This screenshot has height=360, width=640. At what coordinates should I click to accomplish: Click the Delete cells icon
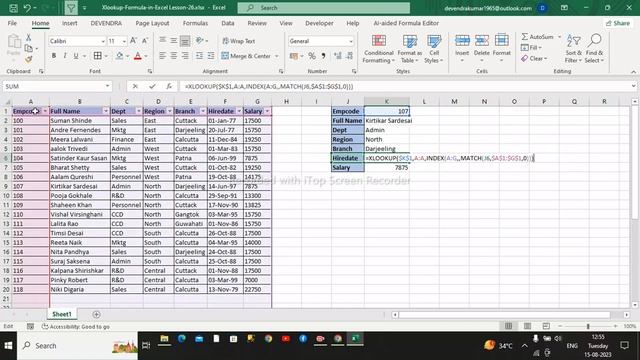482,48
